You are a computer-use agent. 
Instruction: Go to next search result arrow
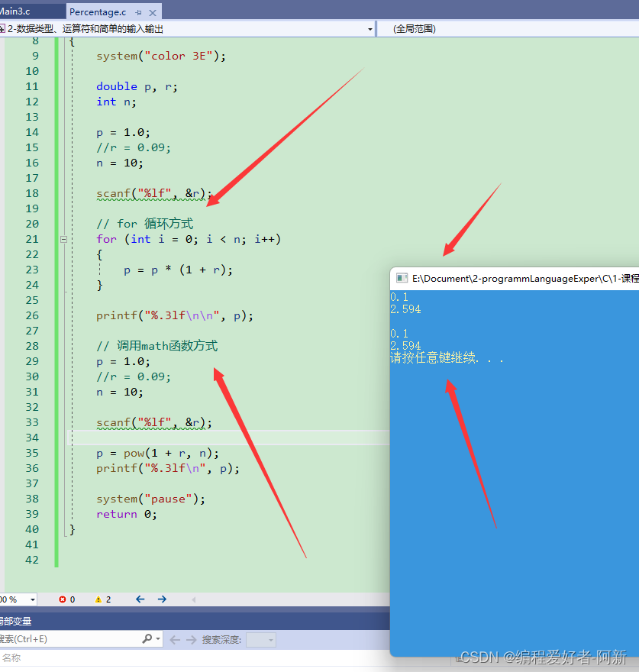pos(191,640)
